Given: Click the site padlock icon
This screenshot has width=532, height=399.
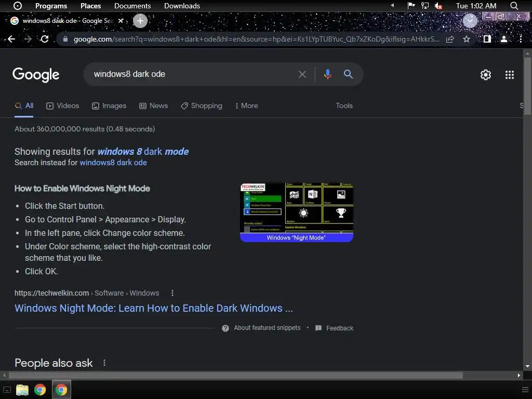Looking at the screenshot, I should pyautogui.click(x=65, y=39).
